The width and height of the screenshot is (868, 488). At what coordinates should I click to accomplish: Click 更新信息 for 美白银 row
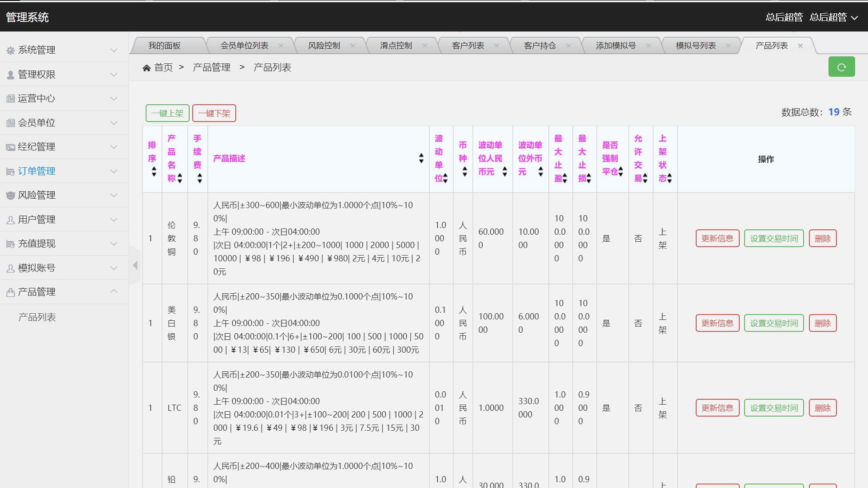tap(717, 323)
